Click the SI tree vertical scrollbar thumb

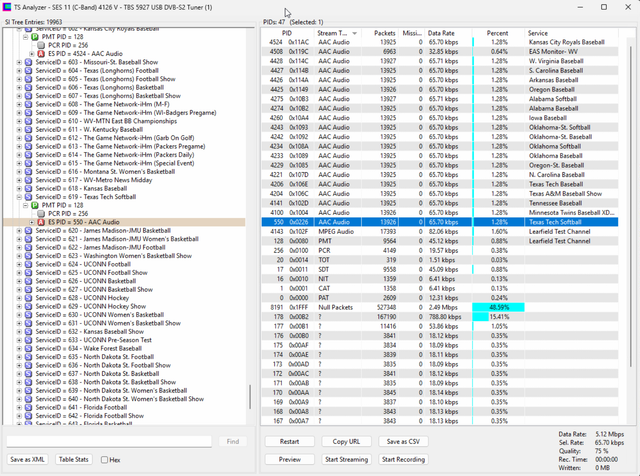(x=250, y=397)
